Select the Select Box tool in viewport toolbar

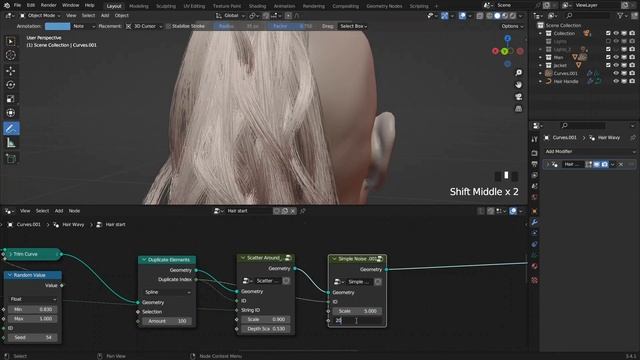coord(11,41)
